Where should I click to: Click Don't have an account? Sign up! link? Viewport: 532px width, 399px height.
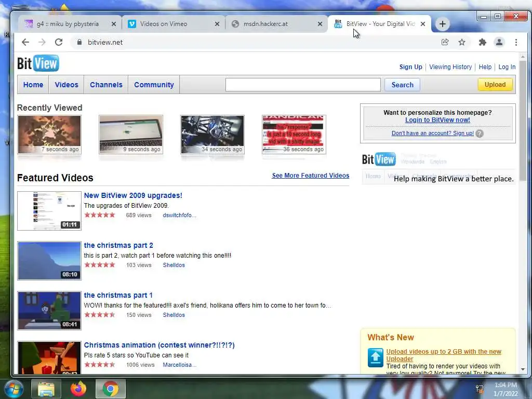pyautogui.click(x=433, y=134)
